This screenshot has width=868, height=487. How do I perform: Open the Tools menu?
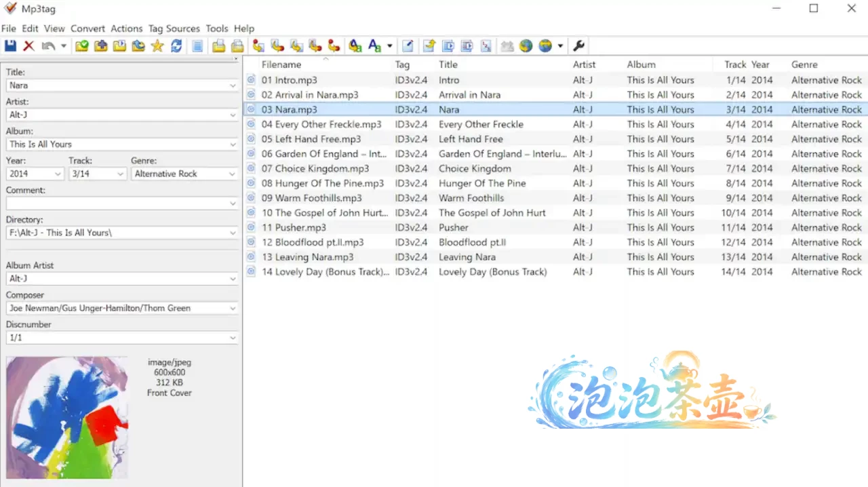[x=217, y=28]
